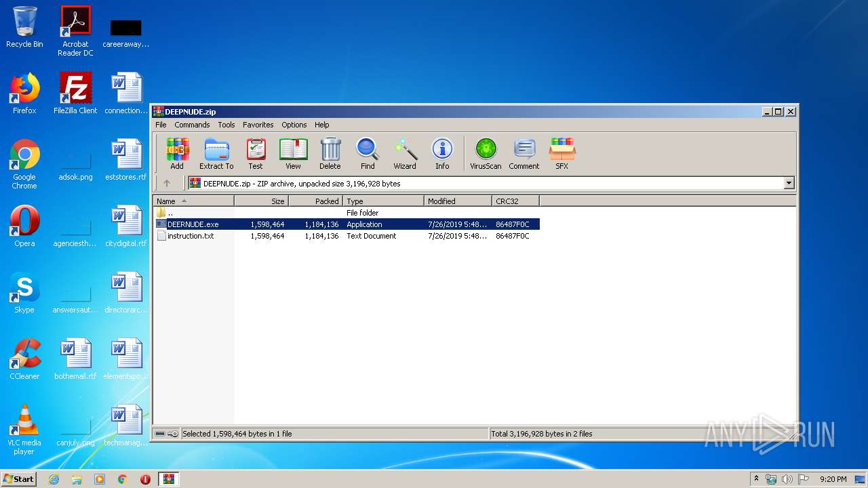
Task: Launch the Wizard tool
Action: 405,153
